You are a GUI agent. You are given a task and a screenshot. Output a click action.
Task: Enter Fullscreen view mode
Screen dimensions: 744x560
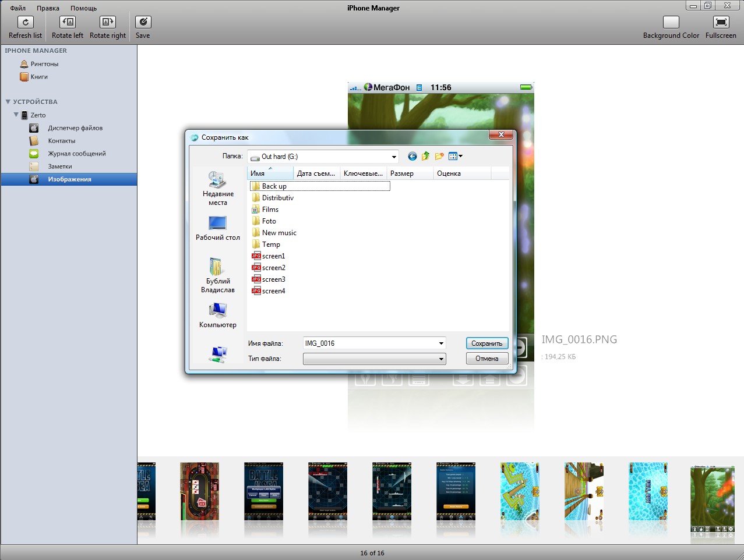(721, 22)
